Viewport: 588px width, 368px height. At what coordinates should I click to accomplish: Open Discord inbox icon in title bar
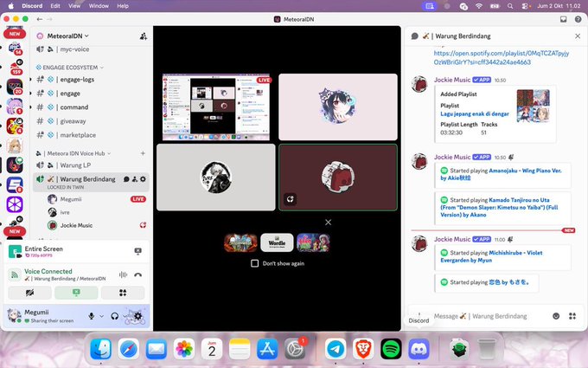click(x=563, y=19)
